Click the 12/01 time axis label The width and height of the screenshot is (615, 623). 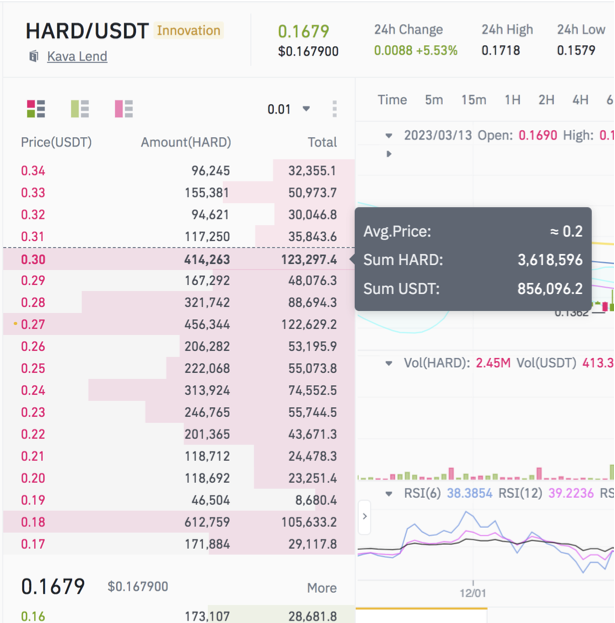473,594
